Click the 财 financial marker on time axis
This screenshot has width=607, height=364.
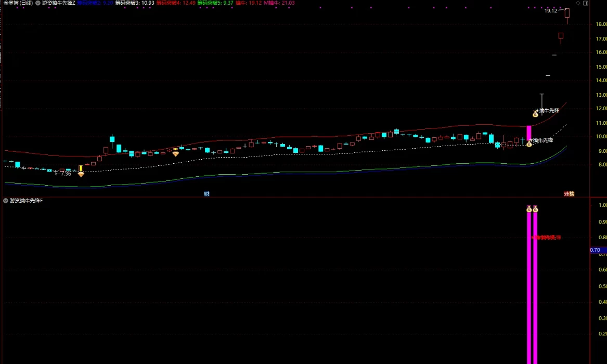point(206,194)
